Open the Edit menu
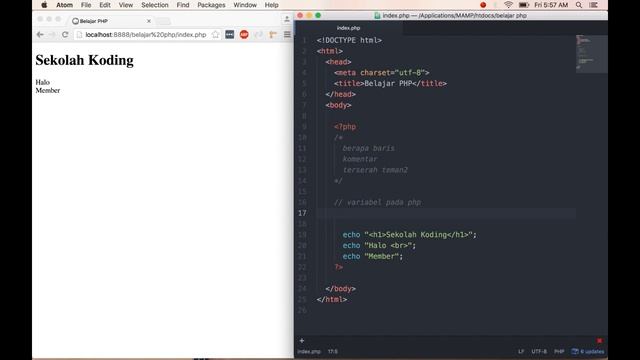Screen dimensions: 640x360 105,5
